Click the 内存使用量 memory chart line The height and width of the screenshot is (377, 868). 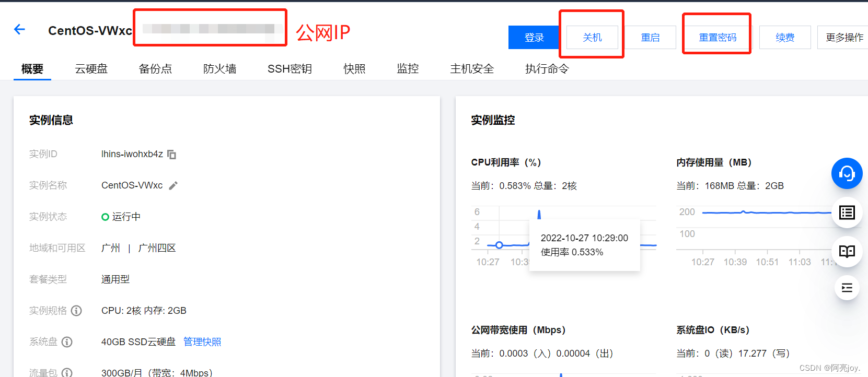pos(767,213)
